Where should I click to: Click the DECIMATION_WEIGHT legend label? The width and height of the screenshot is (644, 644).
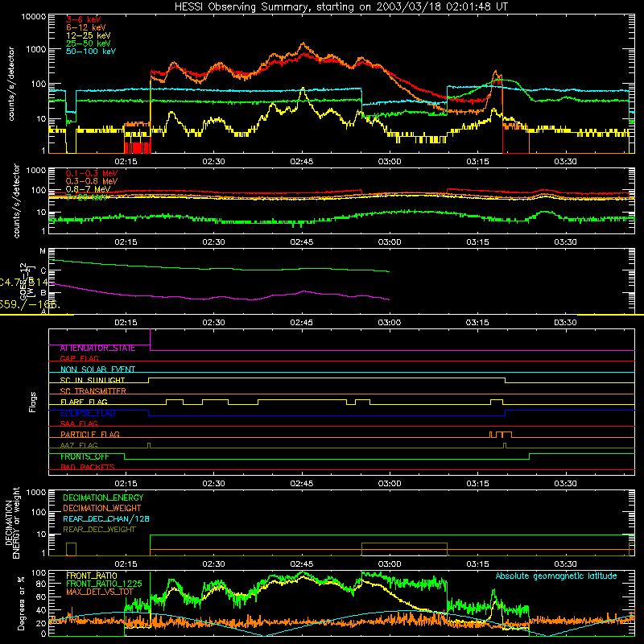pos(102,508)
